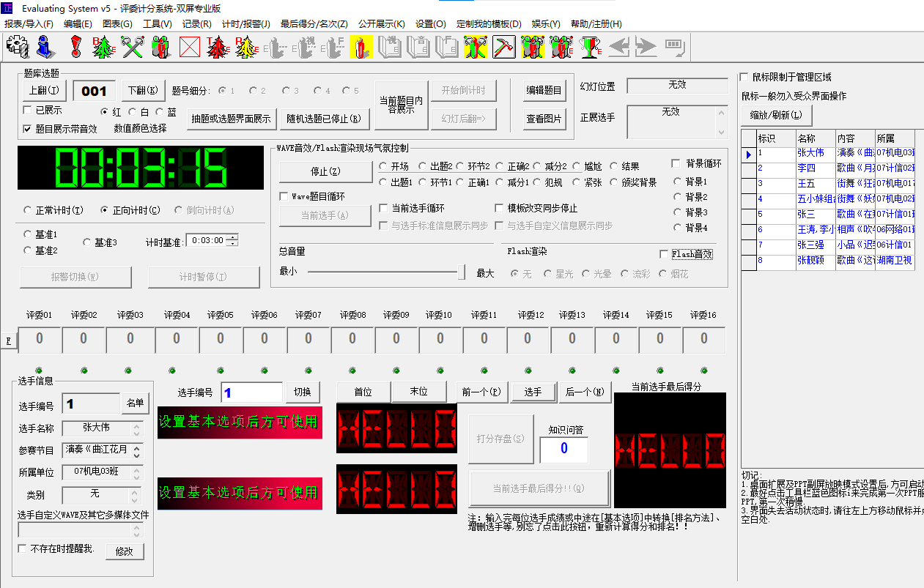Click the trophy toolbar icon

click(x=591, y=47)
